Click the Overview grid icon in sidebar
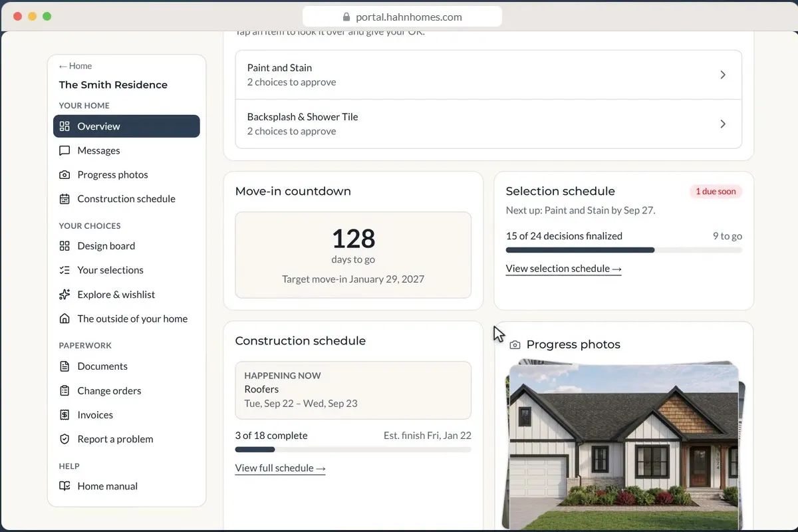The image size is (798, 532). (65, 126)
